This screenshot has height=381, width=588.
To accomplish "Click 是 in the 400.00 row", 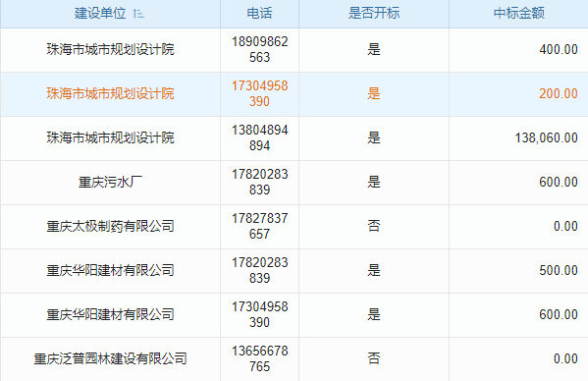I will coord(374,49).
